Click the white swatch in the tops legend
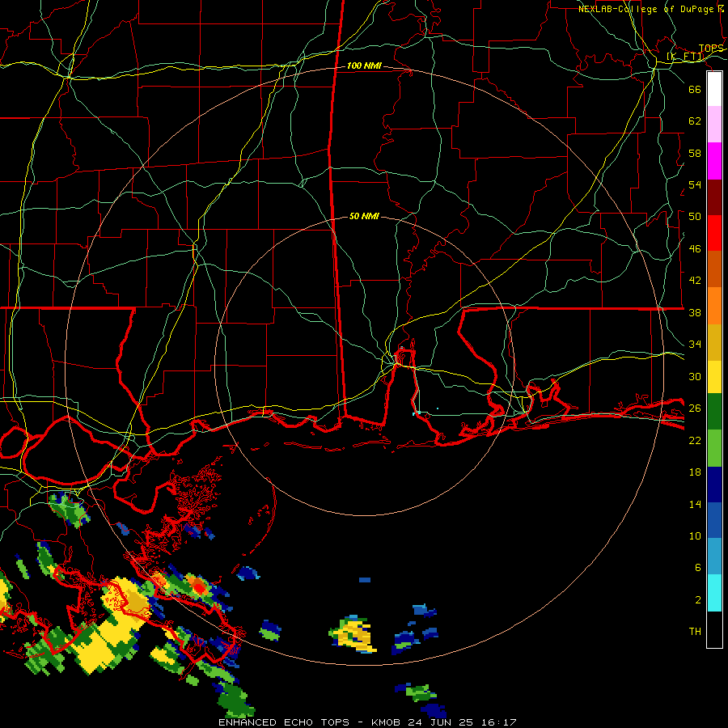This screenshot has height=728, width=728. [714, 89]
